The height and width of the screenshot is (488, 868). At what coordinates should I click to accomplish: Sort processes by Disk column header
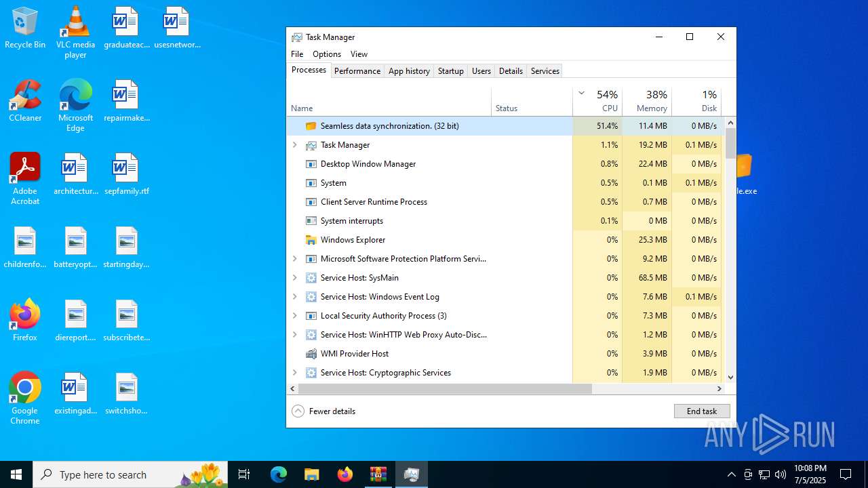coord(696,100)
